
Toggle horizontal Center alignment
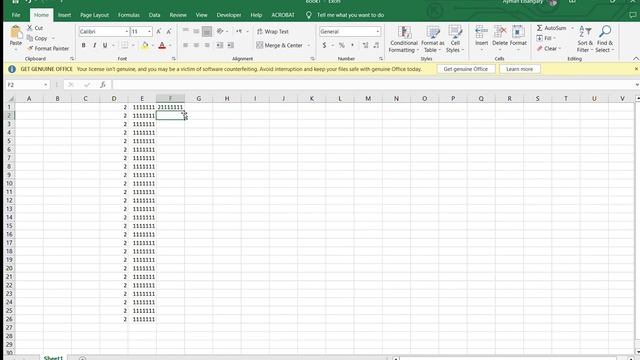click(196, 45)
